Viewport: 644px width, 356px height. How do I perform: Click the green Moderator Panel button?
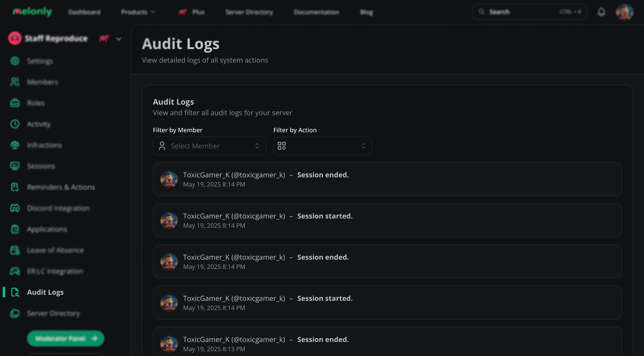pyautogui.click(x=65, y=338)
